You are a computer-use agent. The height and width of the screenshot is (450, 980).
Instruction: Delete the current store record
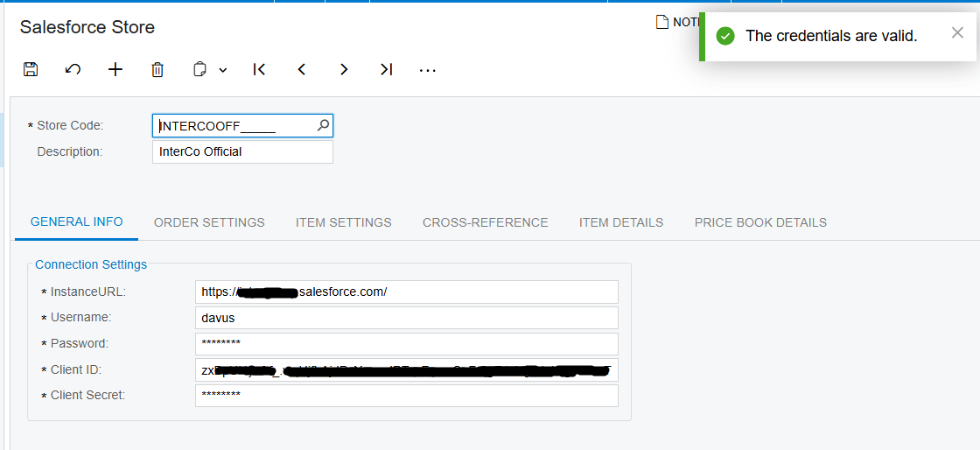[x=157, y=69]
